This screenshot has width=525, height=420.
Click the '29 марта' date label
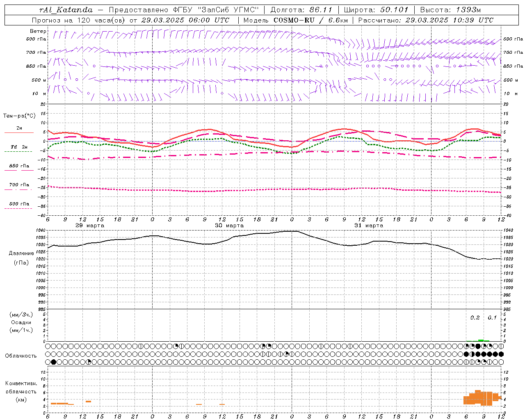tap(90, 225)
